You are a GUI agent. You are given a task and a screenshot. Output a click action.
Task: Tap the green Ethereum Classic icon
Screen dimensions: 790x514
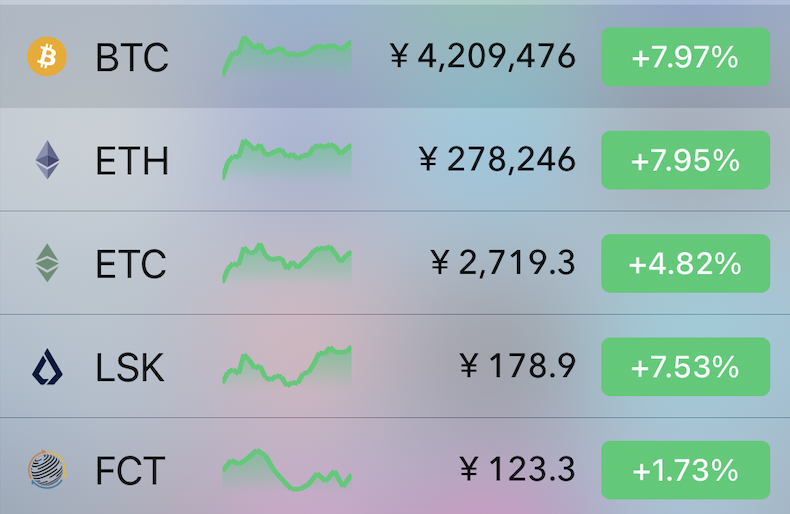tap(47, 263)
